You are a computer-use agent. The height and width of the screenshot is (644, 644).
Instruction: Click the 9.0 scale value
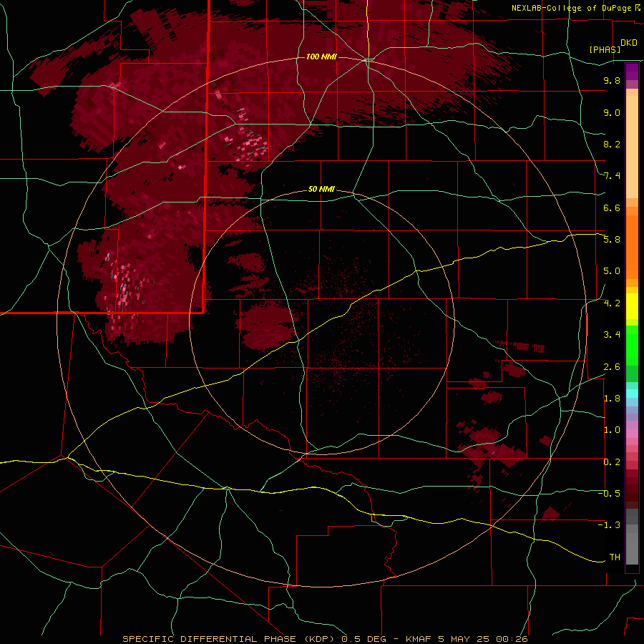(612, 112)
